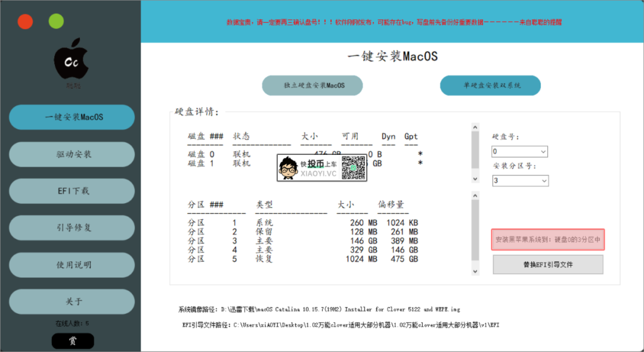Click the black apple Cc logo

[72, 58]
